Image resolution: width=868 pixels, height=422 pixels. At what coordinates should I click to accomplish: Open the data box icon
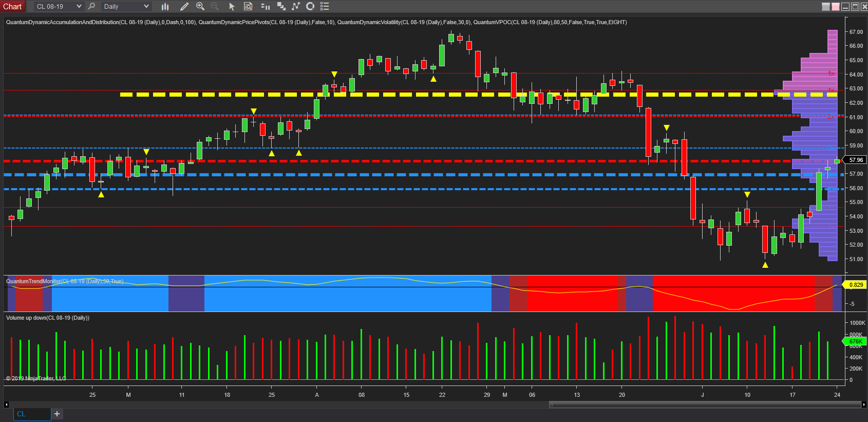(248, 7)
